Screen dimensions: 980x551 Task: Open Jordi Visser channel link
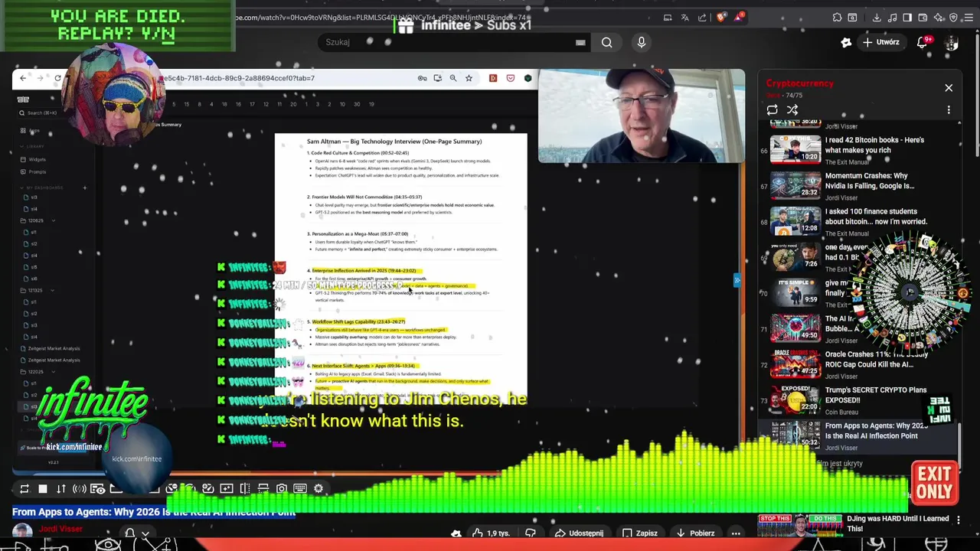click(x=60, y=529)
